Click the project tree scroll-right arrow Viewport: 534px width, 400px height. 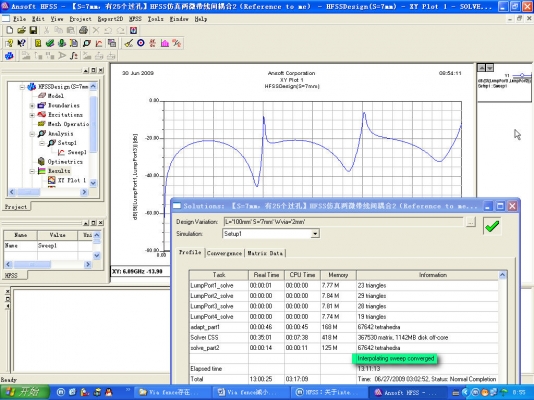click(x=84, y=192)
